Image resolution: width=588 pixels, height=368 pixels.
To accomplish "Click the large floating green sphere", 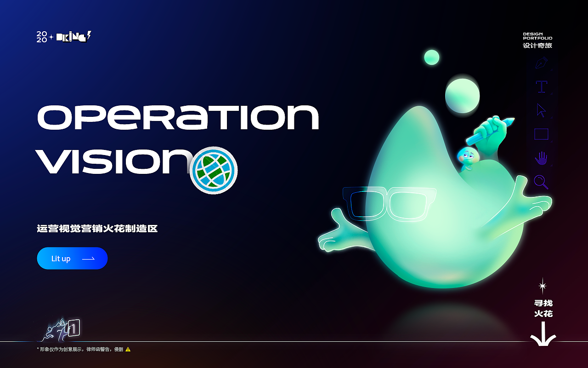I will click(462, 96).
